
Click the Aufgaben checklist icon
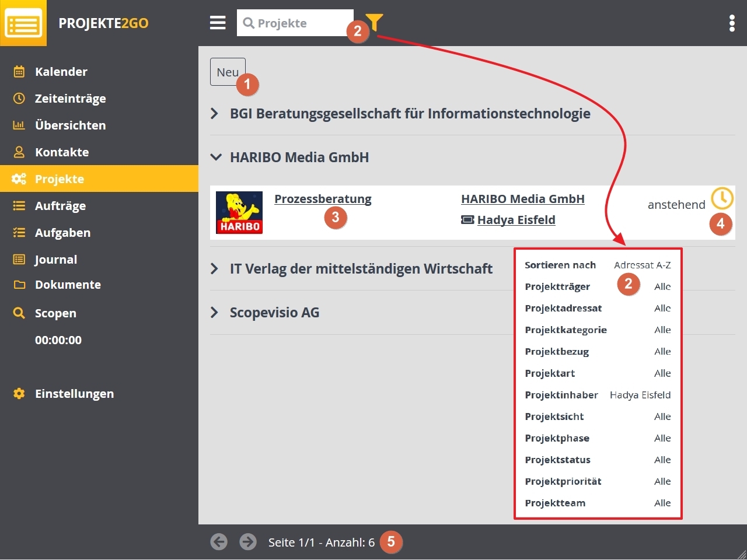(19, 233)
